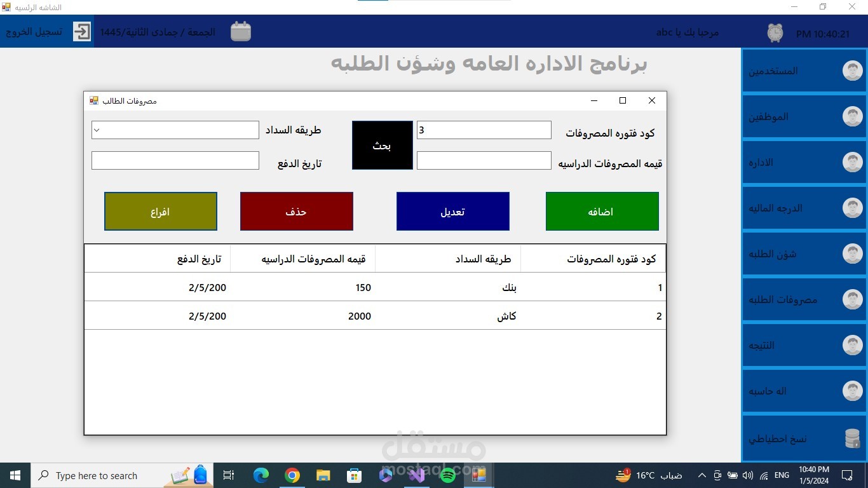Click the logout arrow icon beside تسجيل الخروج
Image resolution: width=868 pixels, height=488 pixels.
point(82,32)
